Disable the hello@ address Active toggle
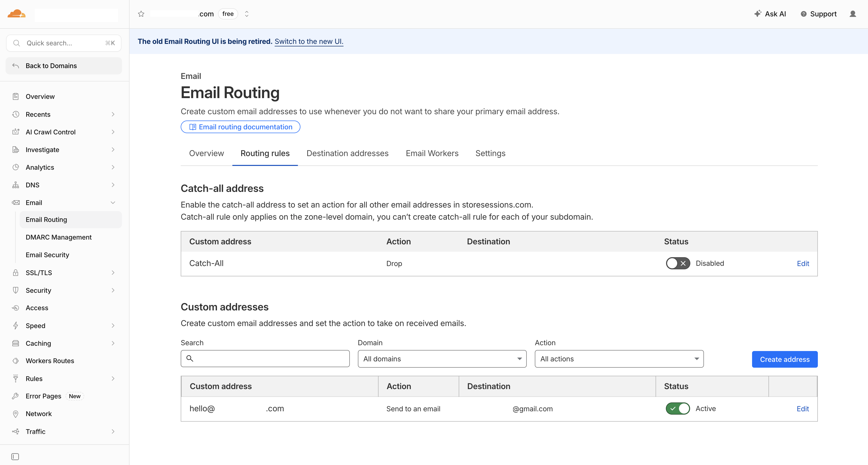This screenshot has width=868, height=465. [x=678, y=408]
